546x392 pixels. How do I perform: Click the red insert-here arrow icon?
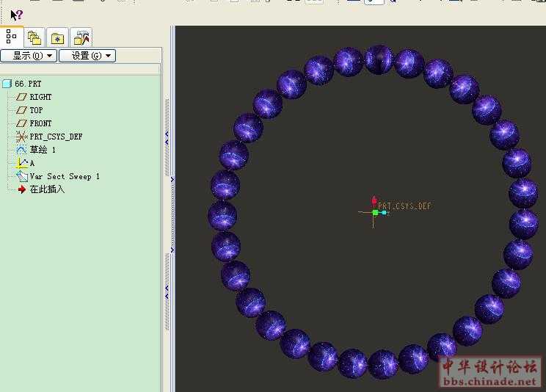[x=22, y=189]
